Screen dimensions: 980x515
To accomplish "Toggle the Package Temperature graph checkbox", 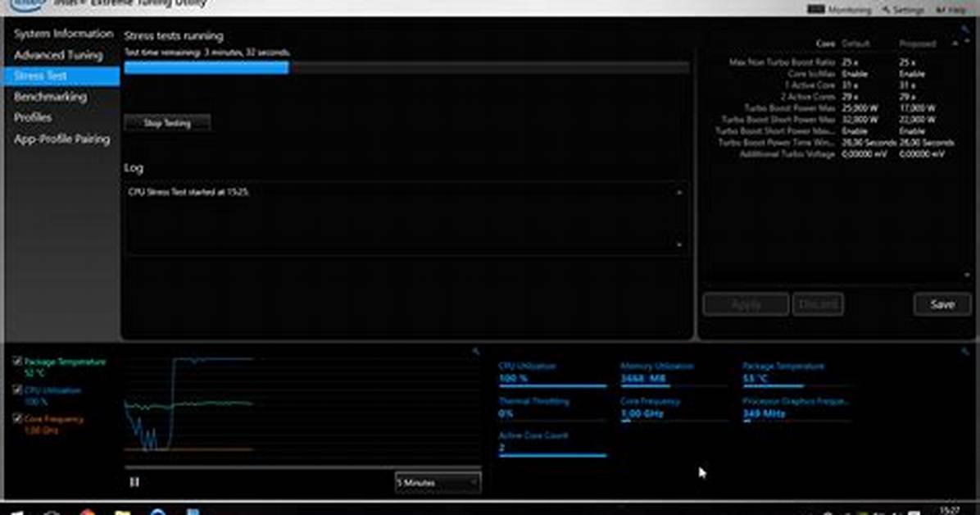I will coord(17,361).
